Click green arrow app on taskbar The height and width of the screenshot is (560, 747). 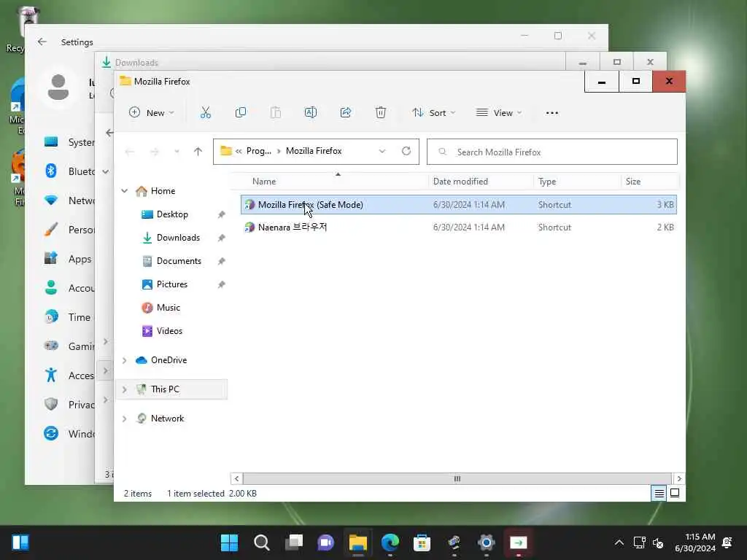(x=519, y=542)
